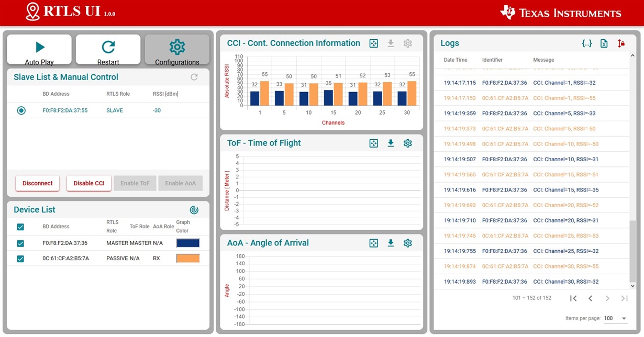Click the Message column header in Logs

[x=543, y=60]
